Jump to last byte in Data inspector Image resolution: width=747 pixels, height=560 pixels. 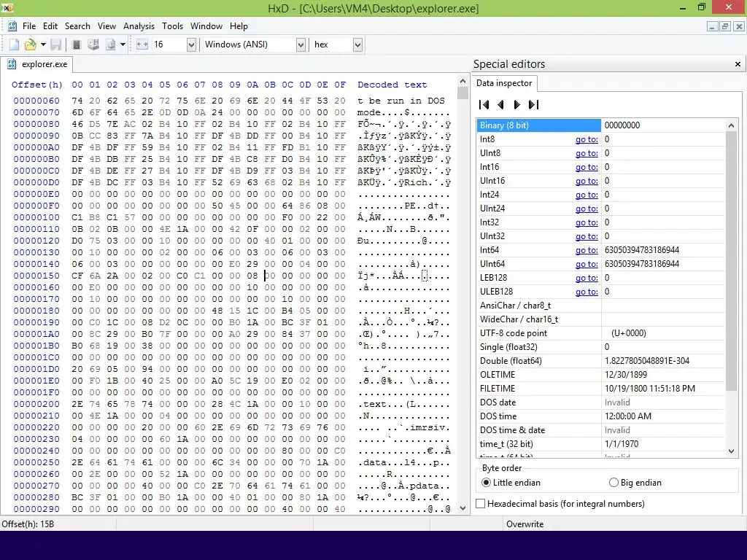(x=533, y=104)
